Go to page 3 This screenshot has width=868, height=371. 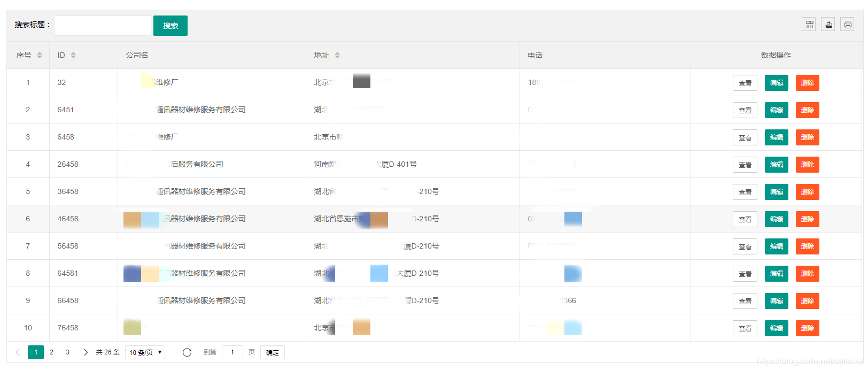tap(67, 352)
